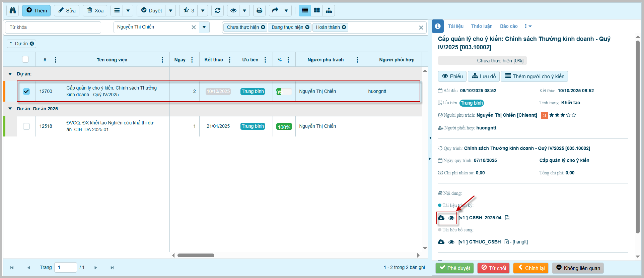Switch to hierarchy tree view
Viewport: 644px width, 278px height.
pos(329,10)
